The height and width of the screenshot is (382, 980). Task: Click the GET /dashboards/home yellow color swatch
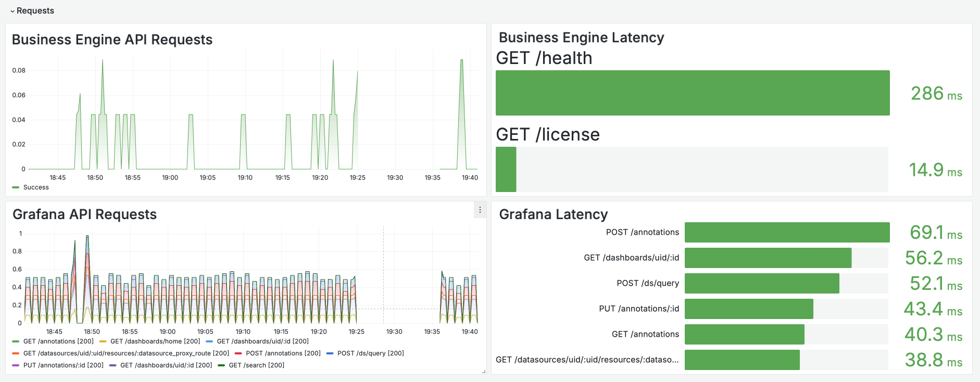pyautogui.click(x=103, y=341)
